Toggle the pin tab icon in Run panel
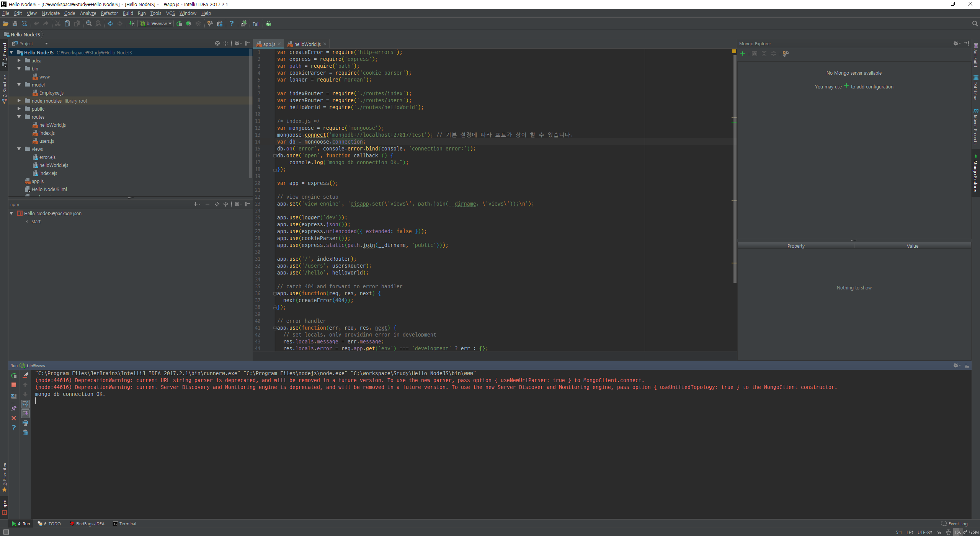980x536 pixels. click(x=14, y=409)
